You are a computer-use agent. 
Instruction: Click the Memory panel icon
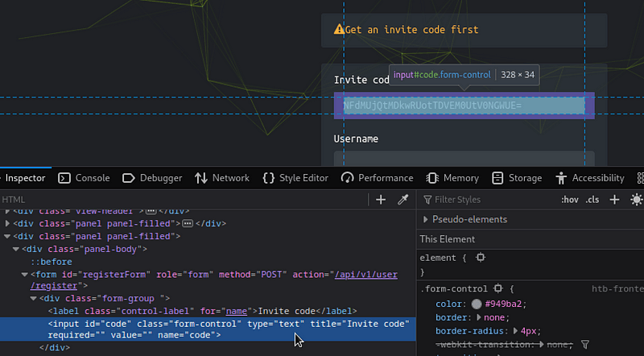coord(431,178)
